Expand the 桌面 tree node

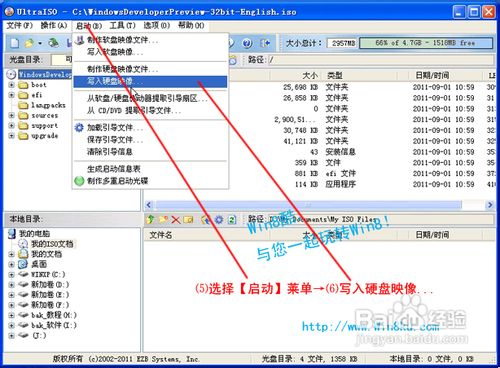tap(11, 264)
